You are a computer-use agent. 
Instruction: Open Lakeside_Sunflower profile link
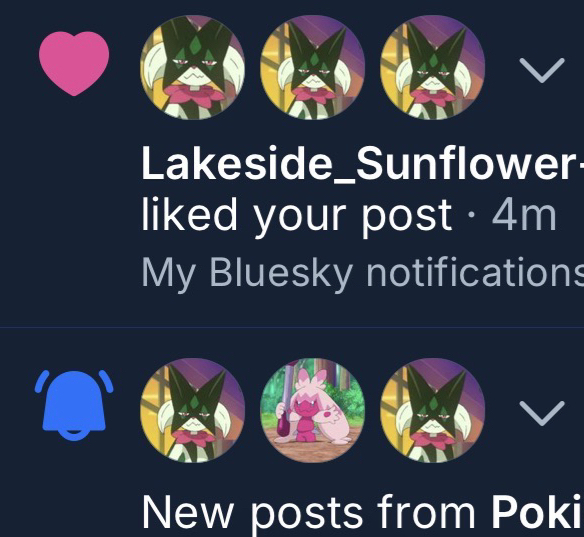(362, 164)
